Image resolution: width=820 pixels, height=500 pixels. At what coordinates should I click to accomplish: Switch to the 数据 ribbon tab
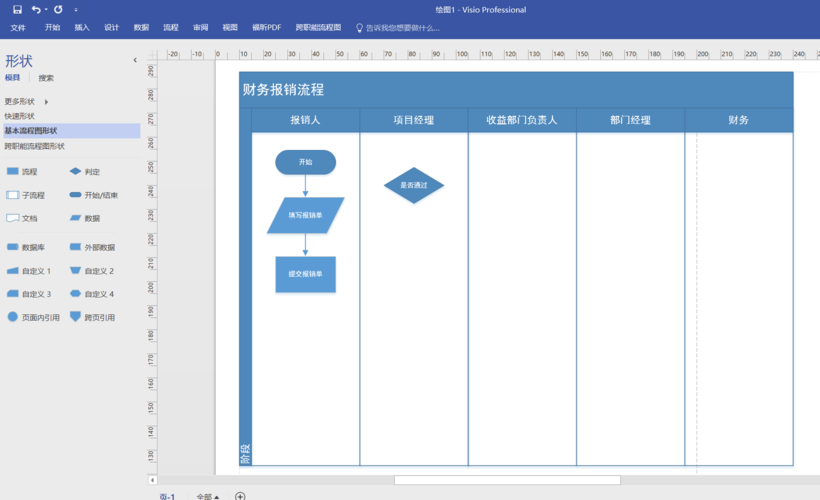tap(141, 28)
